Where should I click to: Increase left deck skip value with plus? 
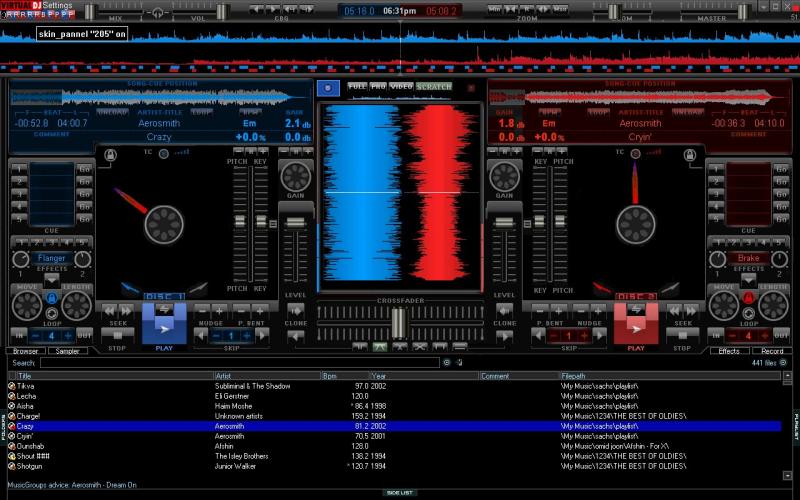[247, 336]
